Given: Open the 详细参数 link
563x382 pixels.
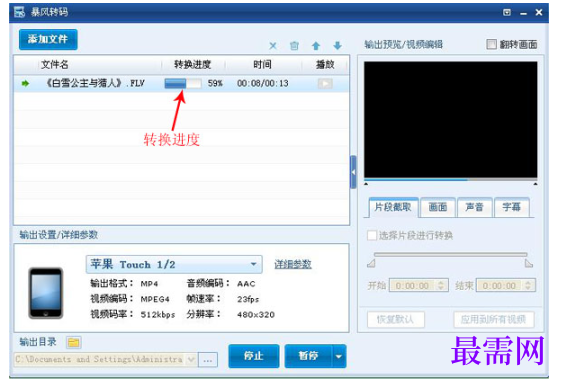Looking at the screenshot, I should (x=293, y=265).
